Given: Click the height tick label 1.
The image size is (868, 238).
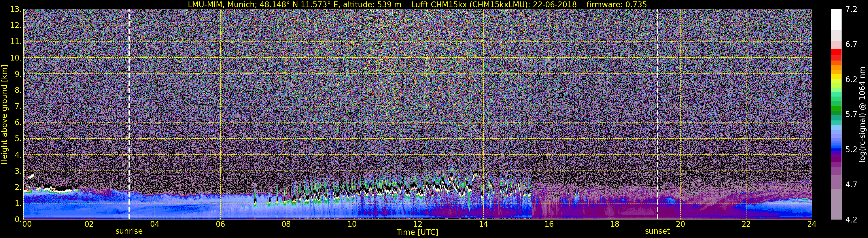Looking at the screenshot, I should (x=18, y=204).
